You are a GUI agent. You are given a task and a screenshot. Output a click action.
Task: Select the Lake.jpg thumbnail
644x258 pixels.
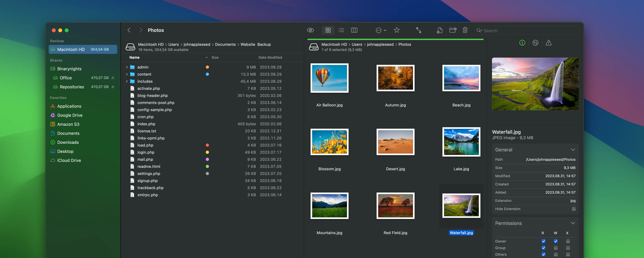click(x=461, y=142)
